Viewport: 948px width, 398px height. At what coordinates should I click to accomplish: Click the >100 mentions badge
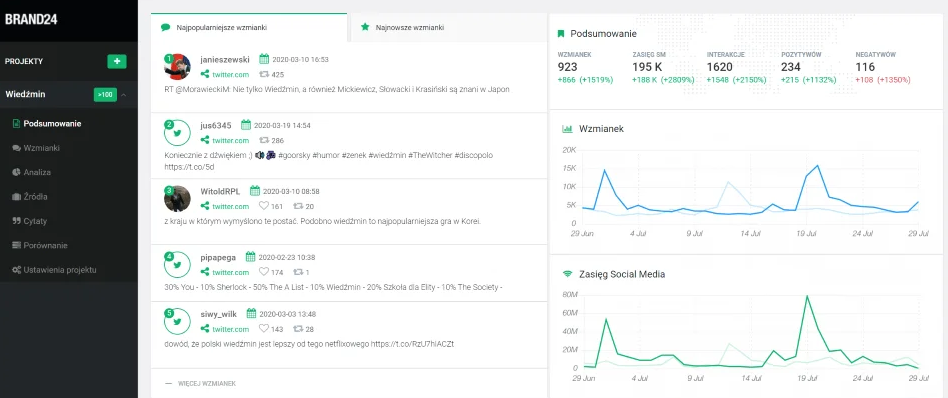pyautogui.click(x=105, y=95)
